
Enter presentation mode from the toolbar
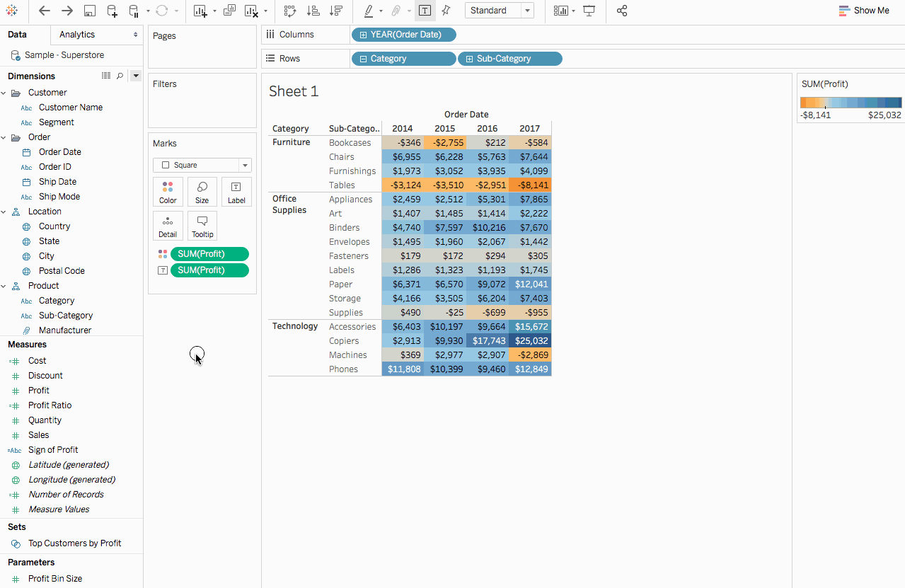click(x=589, y=11)
